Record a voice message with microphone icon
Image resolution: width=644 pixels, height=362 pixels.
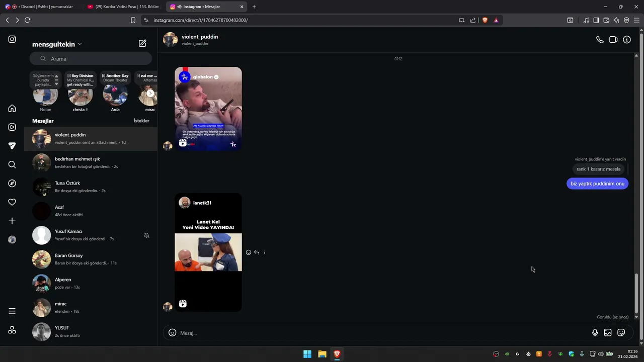tap(595, 333)
